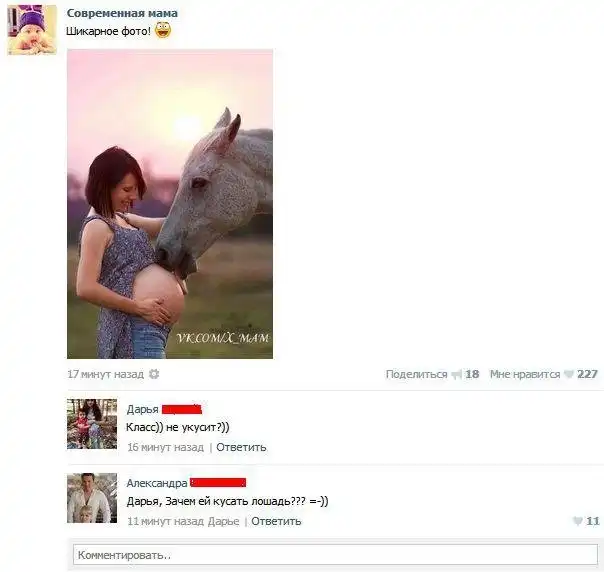
Task: Open Александра's profile picture
Action: (x=92, y=498)
